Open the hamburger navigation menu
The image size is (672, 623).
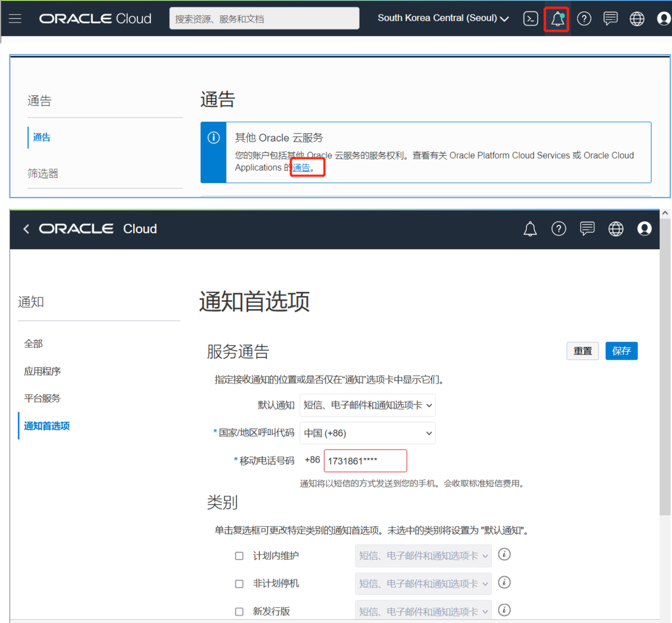click(x=15, y=18)
